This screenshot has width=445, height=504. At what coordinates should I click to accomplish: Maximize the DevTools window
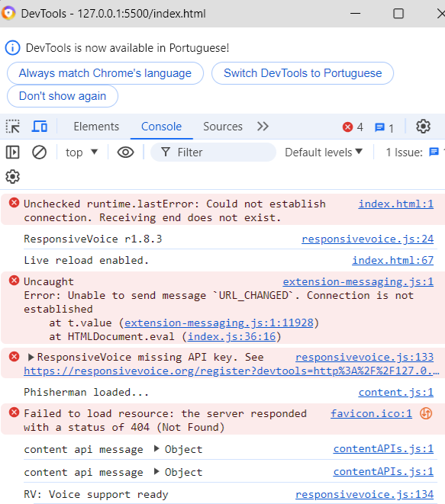(398, 14)
